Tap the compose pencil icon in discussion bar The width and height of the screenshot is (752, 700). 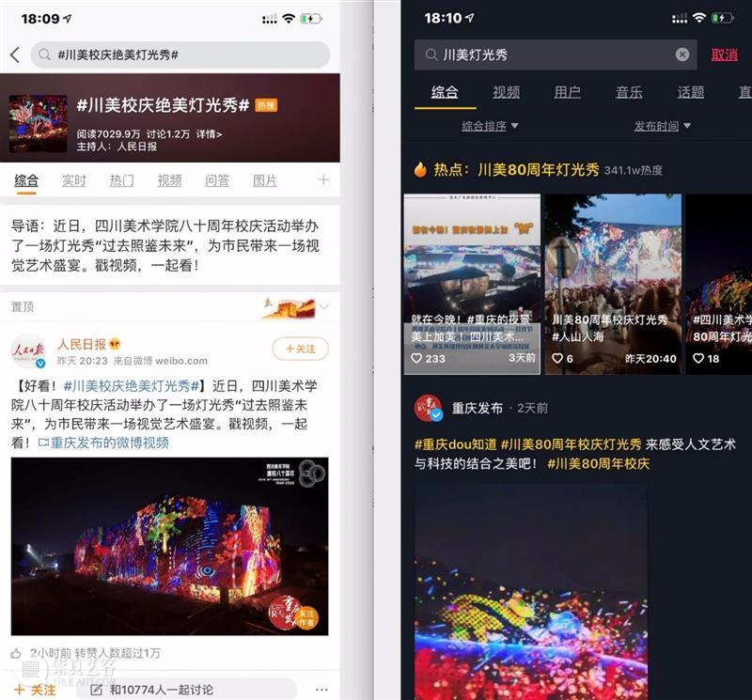click(x=97, y=690)
